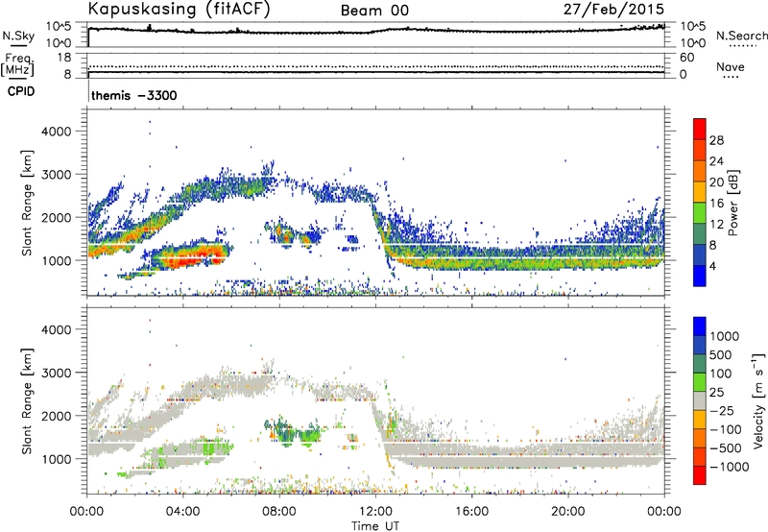Select the "08:00" time tick label
The image size is (768, 532).
[279, 512]
